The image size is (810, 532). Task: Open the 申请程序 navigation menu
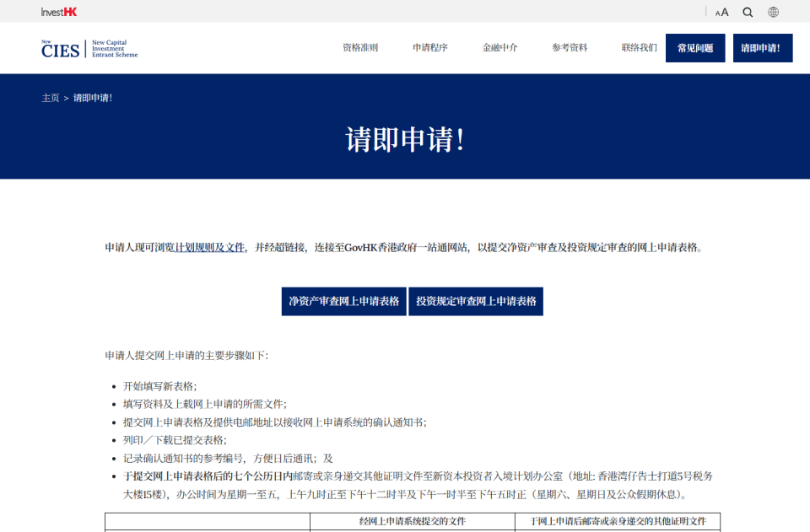pyautogui.click(x=429, y=48)
